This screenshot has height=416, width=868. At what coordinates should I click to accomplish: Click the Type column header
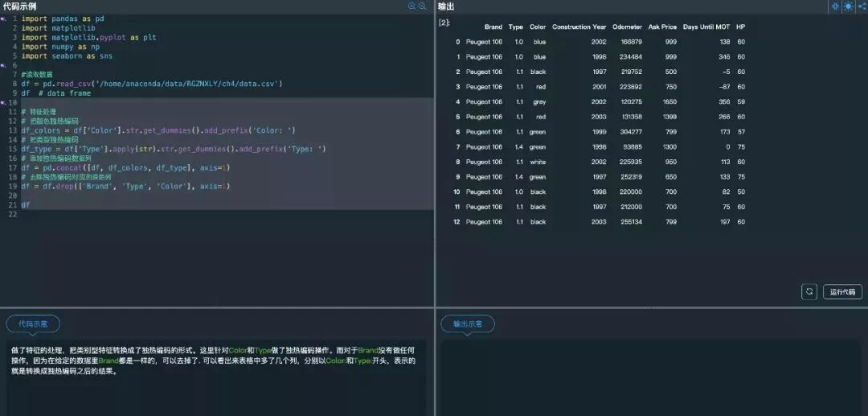click(515, 27)
